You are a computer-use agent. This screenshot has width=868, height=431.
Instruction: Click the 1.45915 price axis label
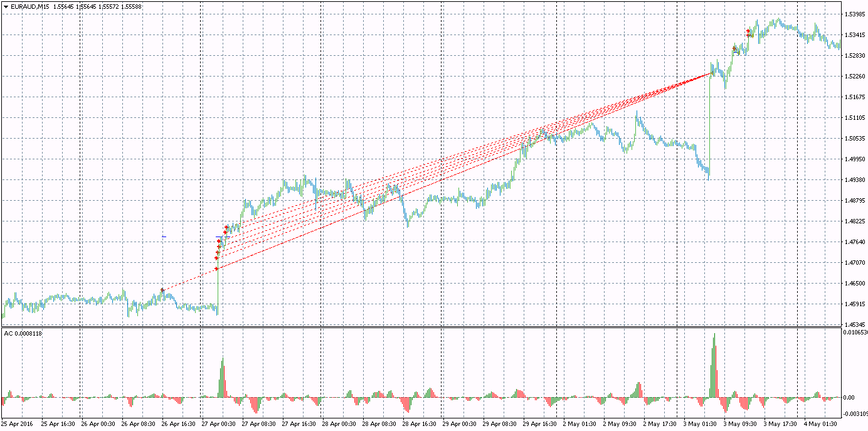(x=855, y=304)
